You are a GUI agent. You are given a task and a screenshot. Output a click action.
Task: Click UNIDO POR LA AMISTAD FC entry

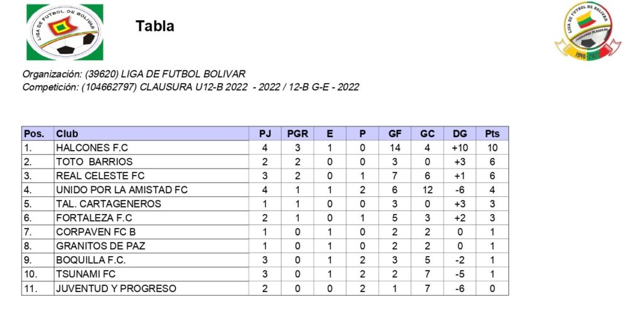[121, 189]
